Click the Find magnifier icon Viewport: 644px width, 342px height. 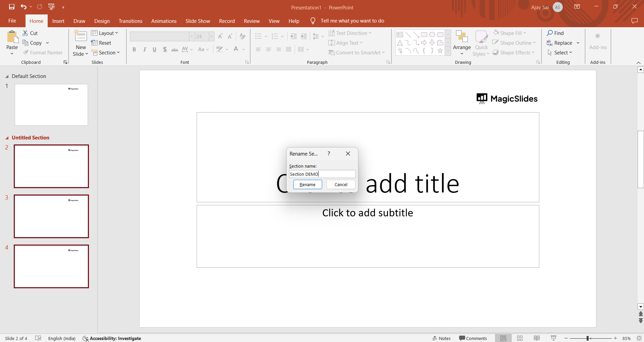pos(550,33)
